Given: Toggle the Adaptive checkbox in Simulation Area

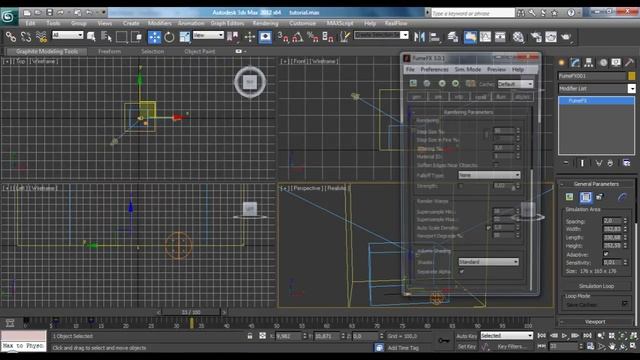Looking at the screenshot, I should tap(606, 254).
